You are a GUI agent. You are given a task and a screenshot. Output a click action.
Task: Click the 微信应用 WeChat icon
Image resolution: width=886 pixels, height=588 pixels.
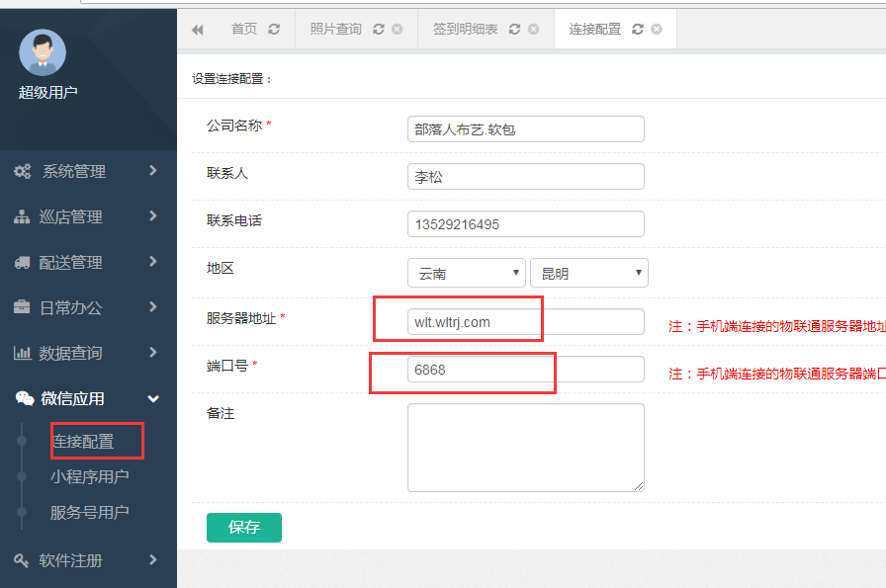coord(27,398)
